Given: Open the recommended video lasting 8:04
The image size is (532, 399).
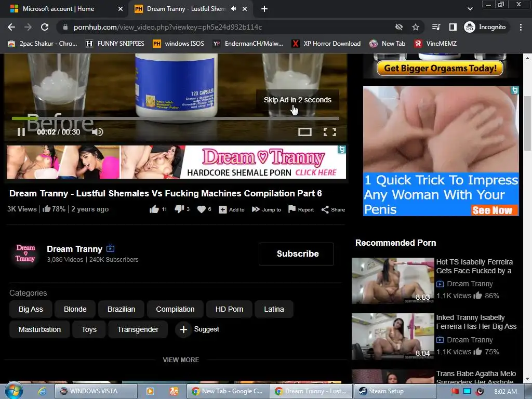Looking at the screenshot, I should (393, 337).
